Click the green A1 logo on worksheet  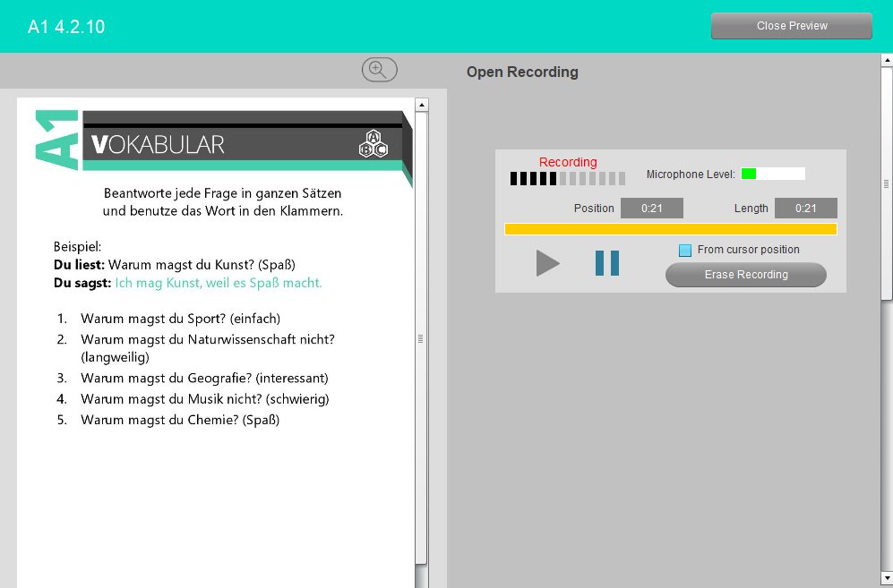[x=56, y=140]
